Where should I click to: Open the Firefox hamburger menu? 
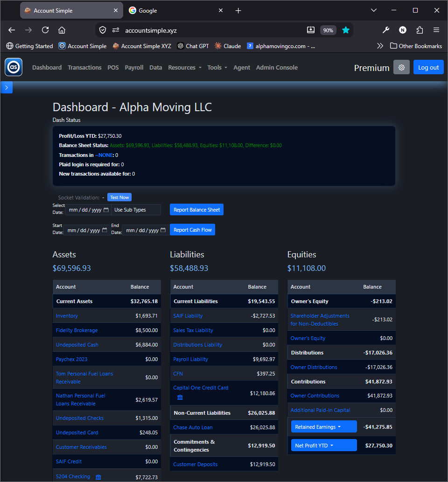click(436, 30)
